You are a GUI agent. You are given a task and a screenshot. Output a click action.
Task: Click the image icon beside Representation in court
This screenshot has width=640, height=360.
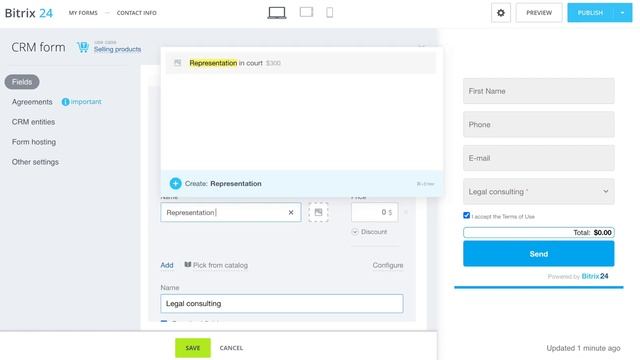pos(178,63)
